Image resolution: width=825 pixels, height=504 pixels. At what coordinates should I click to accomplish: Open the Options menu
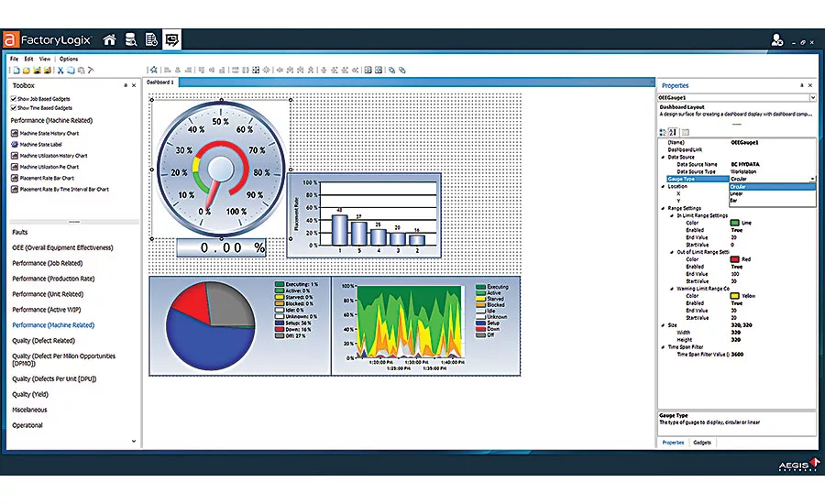point(69,59)
